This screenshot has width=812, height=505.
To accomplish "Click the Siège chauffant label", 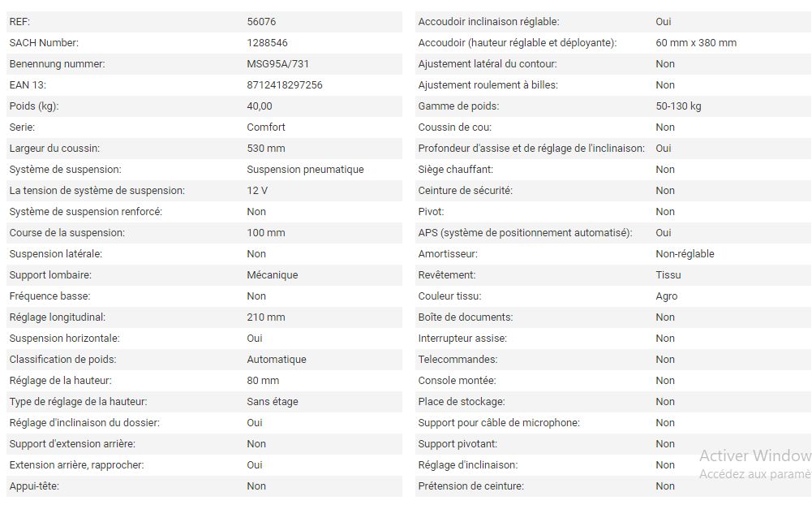I will click(x=455, y=170).
